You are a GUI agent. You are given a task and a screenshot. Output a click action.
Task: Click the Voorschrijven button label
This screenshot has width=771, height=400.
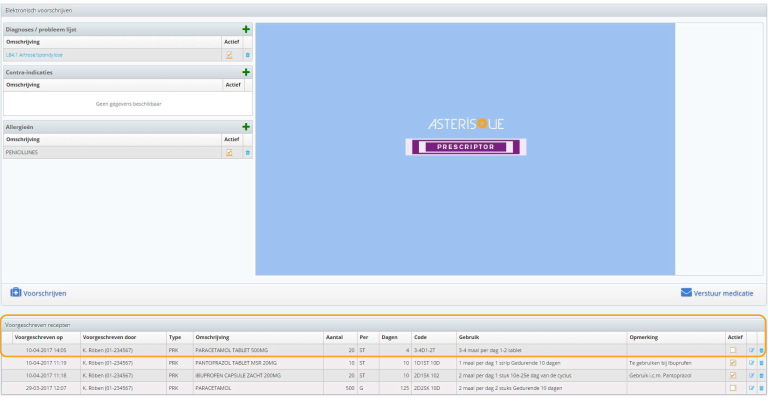(x=45, y=293)
